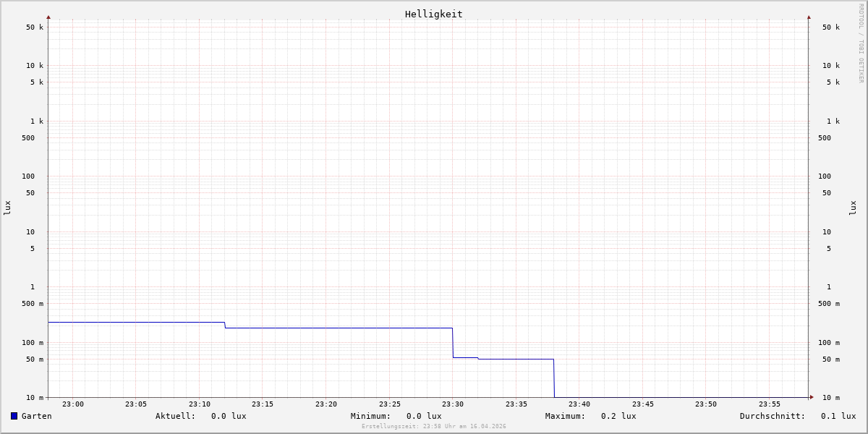Click the 23:00 time axis label
The image size is (868, 434).
(73, 404)
